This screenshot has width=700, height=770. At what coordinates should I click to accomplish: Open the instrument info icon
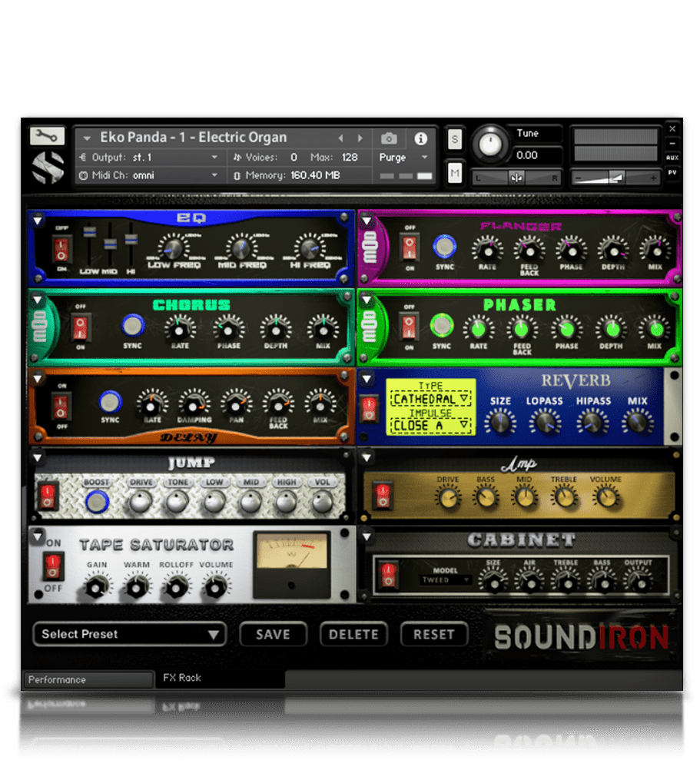(x=420, y=138)
